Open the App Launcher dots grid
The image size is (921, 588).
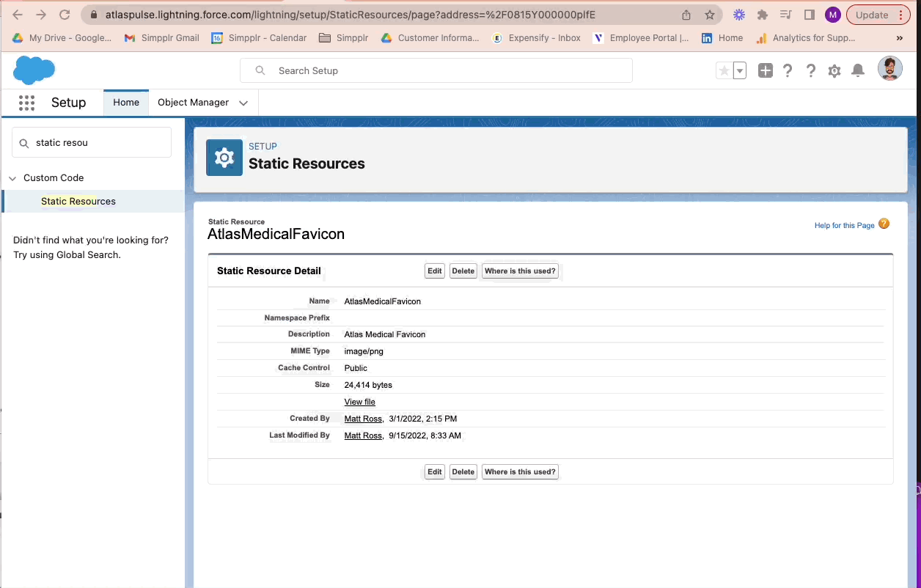27,103
